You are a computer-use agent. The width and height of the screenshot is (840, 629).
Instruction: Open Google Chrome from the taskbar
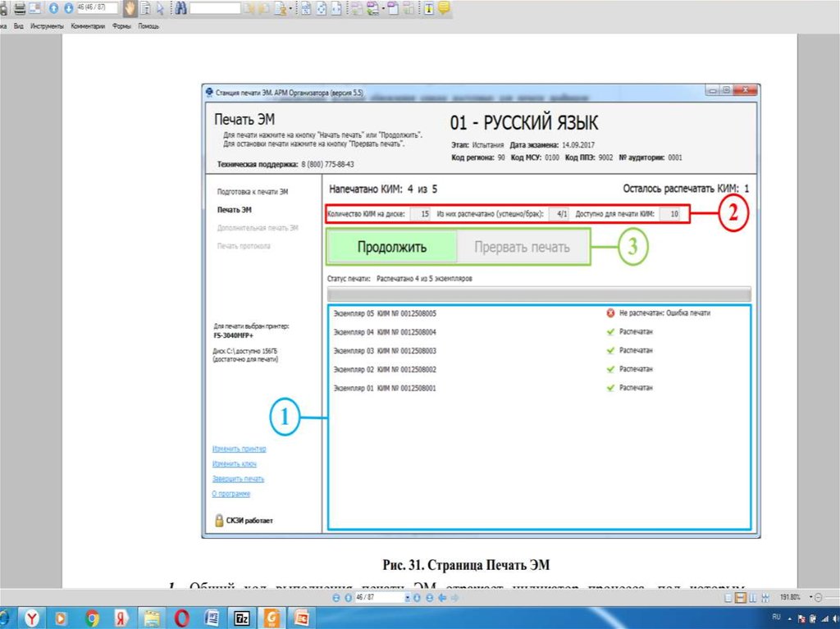click(x=92, y=618)
